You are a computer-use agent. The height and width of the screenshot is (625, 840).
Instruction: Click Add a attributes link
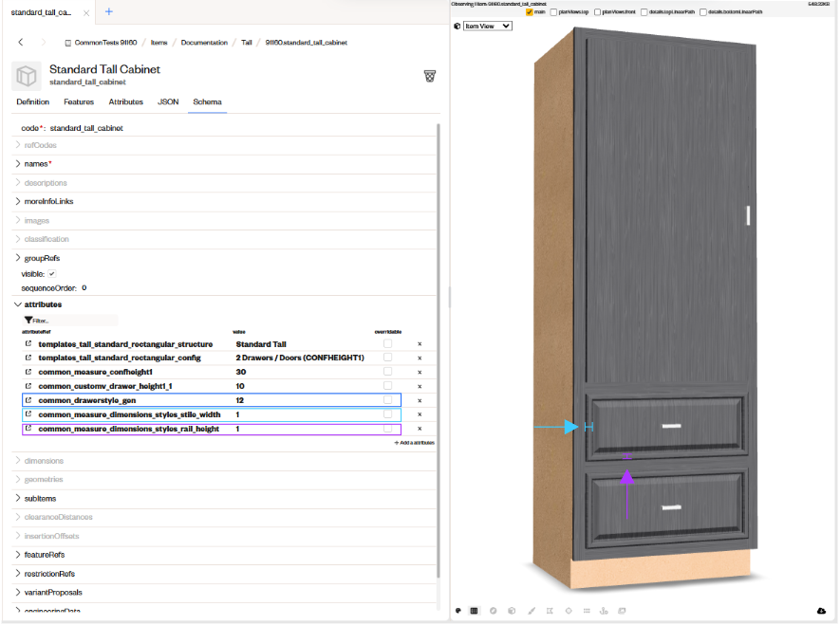click(415, 443)
